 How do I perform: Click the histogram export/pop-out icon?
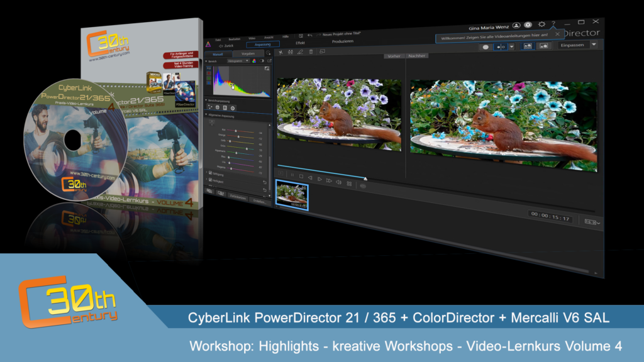(269, 61)
